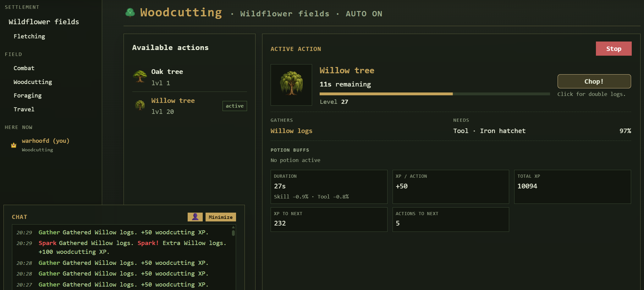Image resolution: width=644 pixels, height=290 pixels.
Task: Click the crown icon next to warhoofd
Action: point(14,145)
